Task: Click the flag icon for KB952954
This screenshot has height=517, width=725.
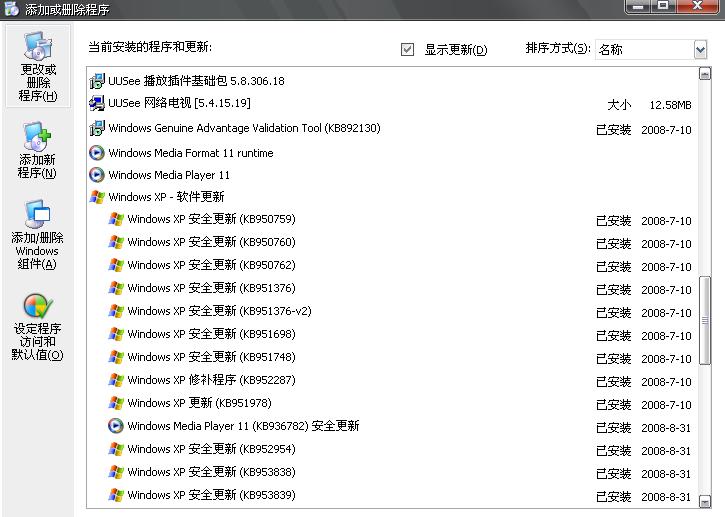Action: coord(116,449)
